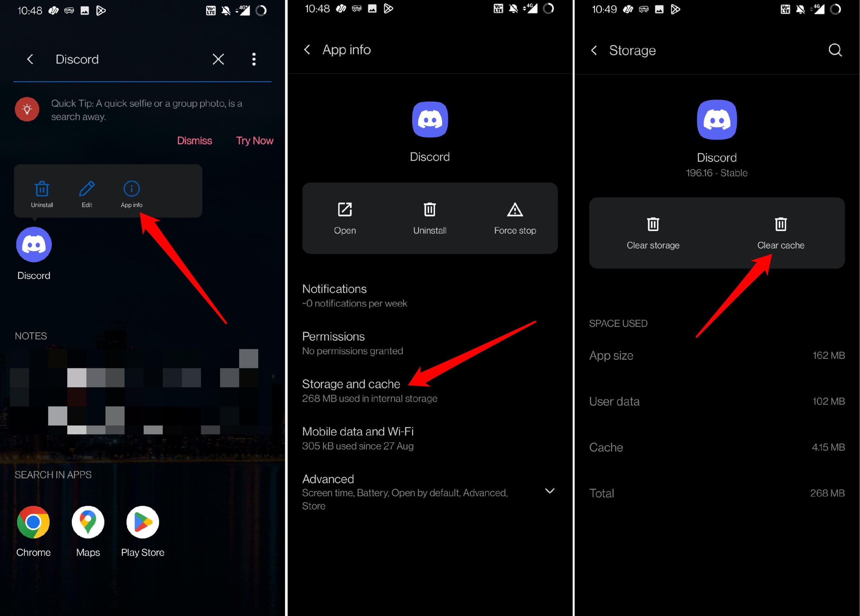Image resolution: width=860 pixels, height=616 pixels.
Task: Click Try Now on the quick tip banner
Action: 256,141
